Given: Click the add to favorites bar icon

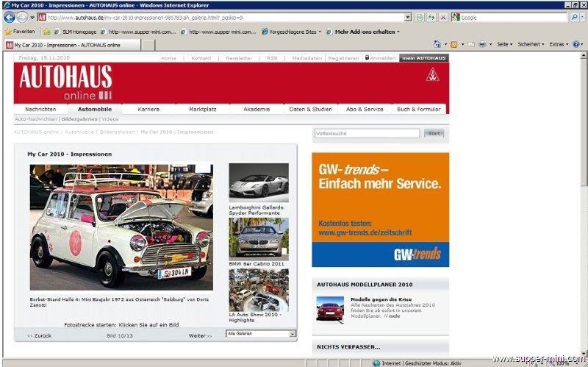Looking at the screenshot, I should pos(46,32).
